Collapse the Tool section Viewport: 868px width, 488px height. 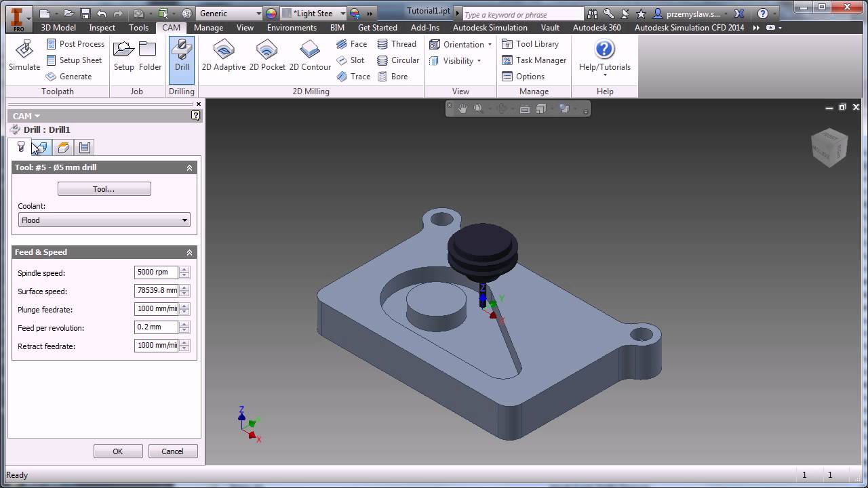tap(189, 167)
